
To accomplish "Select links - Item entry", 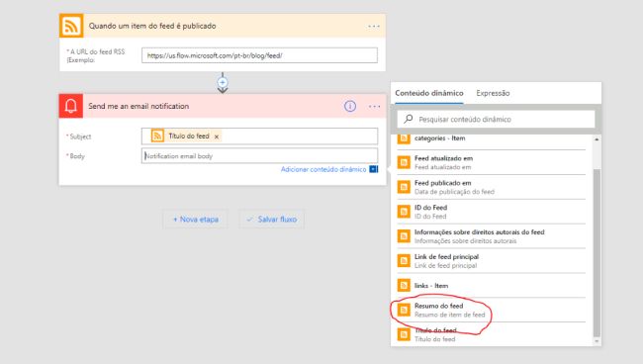I will 492,285.
